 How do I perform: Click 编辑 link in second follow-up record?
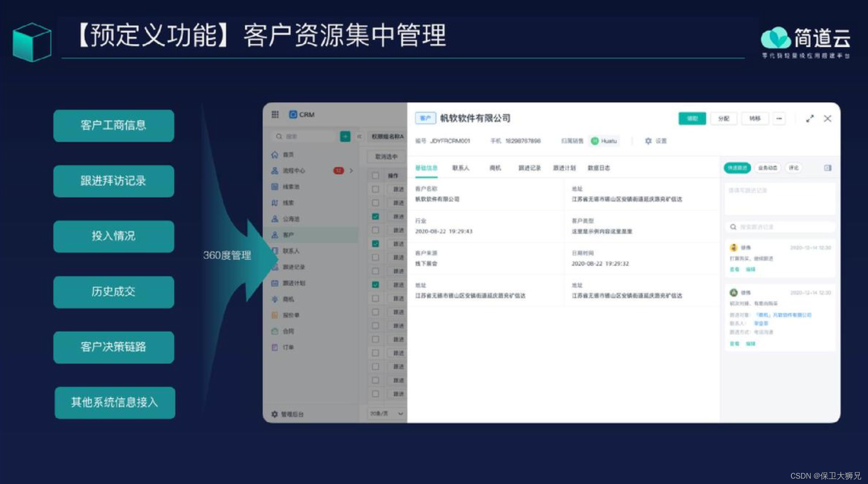tap(751, 344)
